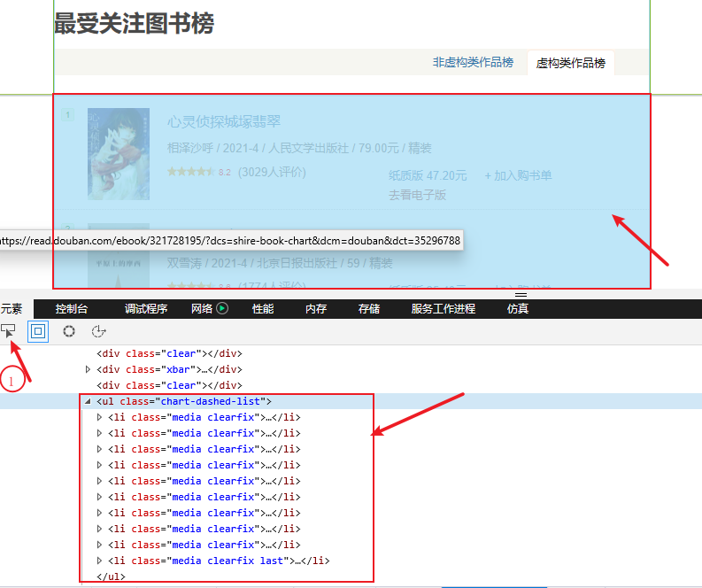Image resolution: width=702 pixels, height=588 pixels.
Task: Click the 双雪涛 / 2021-4 publication info line
Action: [x=280, y=263]
